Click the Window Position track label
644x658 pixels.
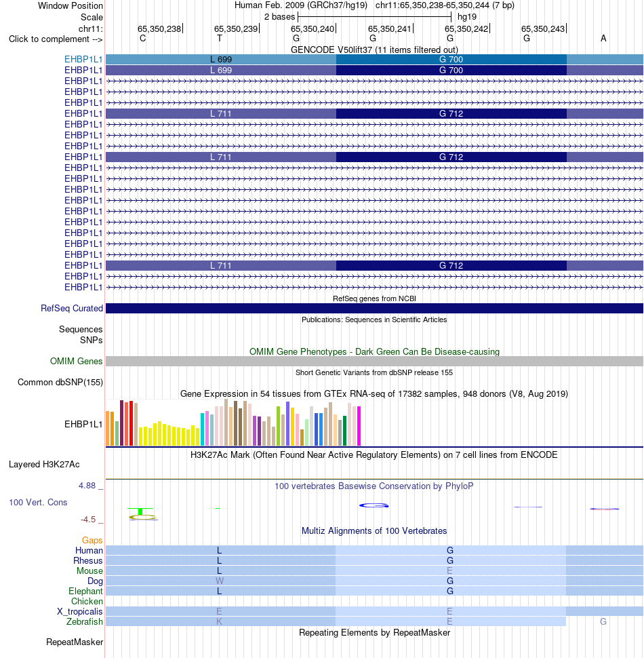(70, 6)
